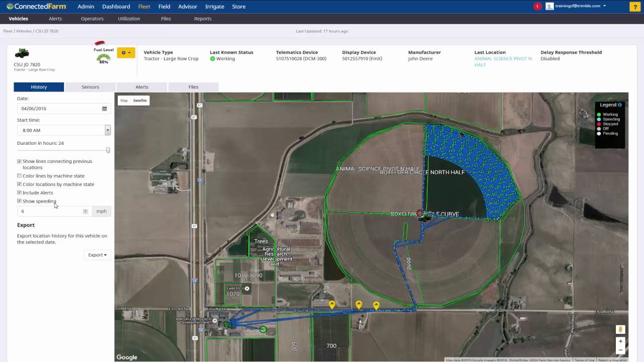Click the Vehicles breadcrumb link

coord(24,31)
